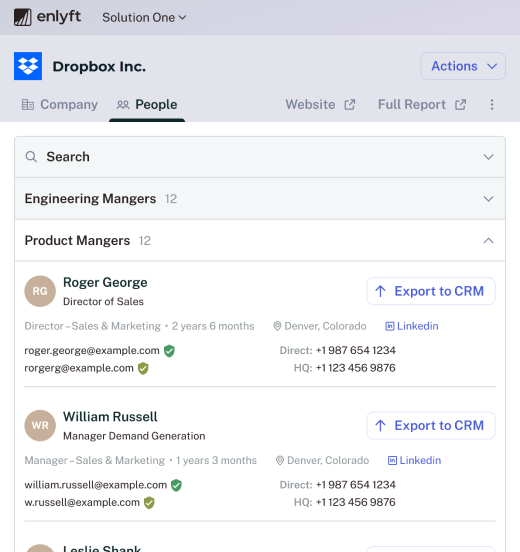Select email roger.george@example.com
Viewport: 520px width, 552px height.
point(92,350)
